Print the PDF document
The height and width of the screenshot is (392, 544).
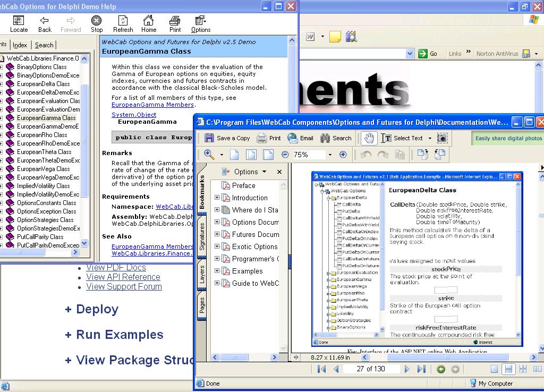[x=268, y=138]
